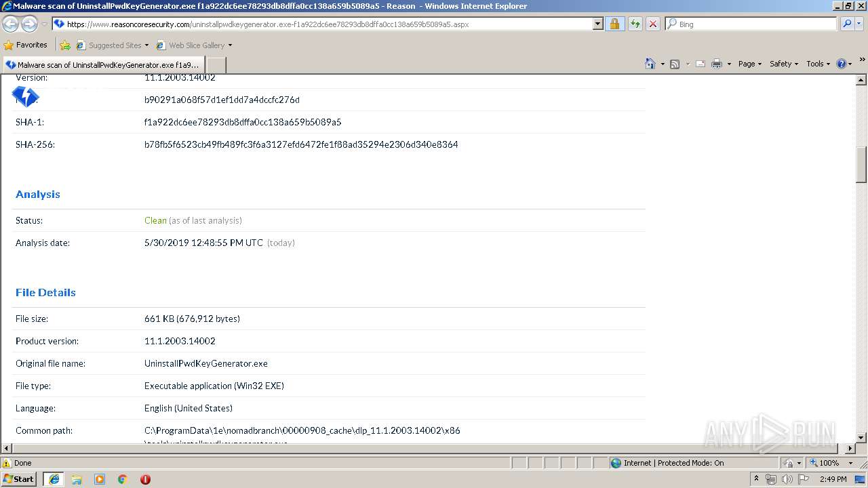
Task: Click the SHA-256 hash value
Action: click(301, 144)
